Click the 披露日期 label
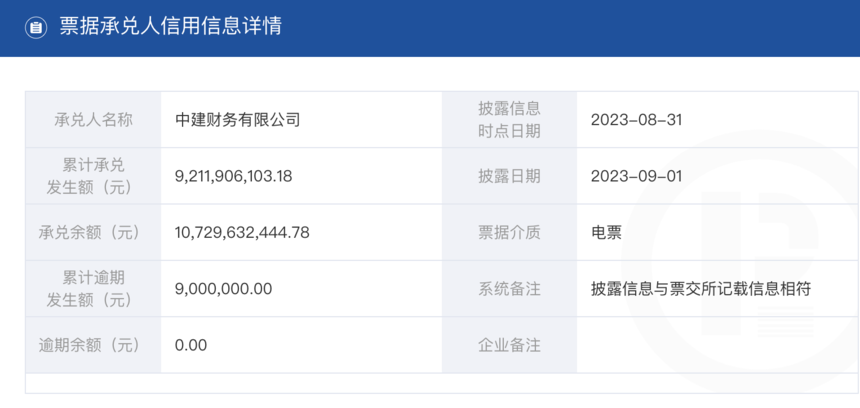Image resolution: width=860 pixels, height=408 pixels. click(x=510, y=176)
